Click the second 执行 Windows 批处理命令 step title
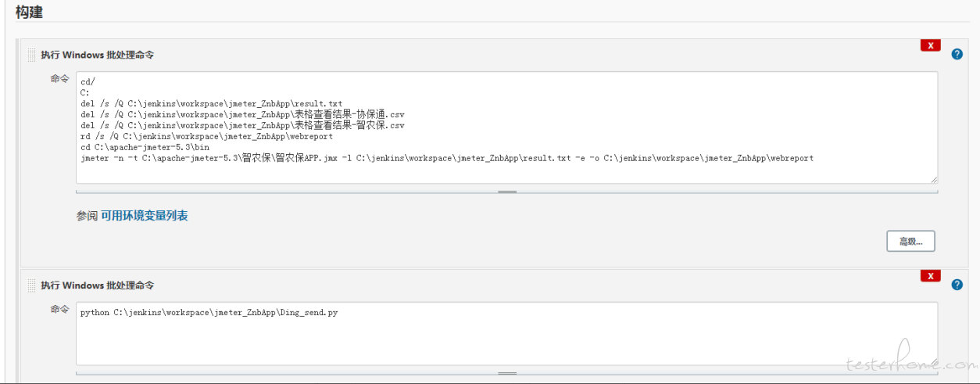The width and height of the screenshot is (980, 384). tap(97, 285)
